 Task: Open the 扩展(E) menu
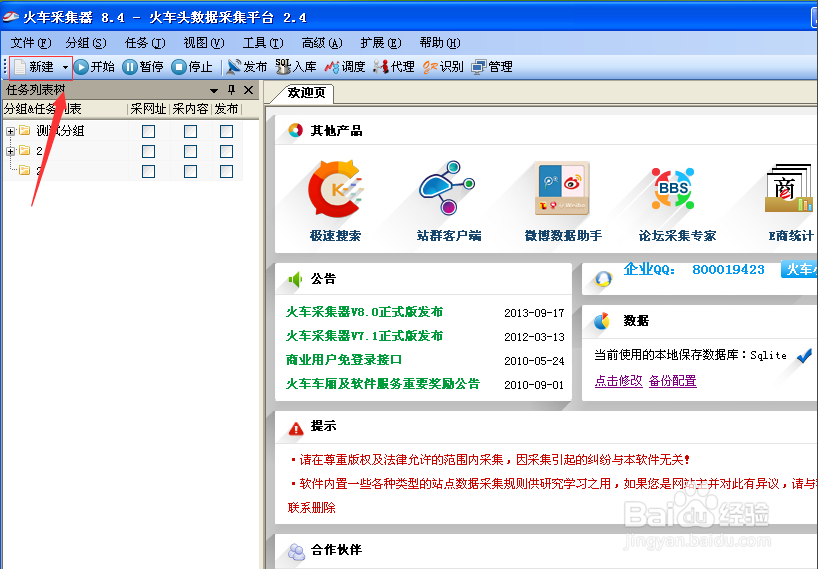point(381,43)
